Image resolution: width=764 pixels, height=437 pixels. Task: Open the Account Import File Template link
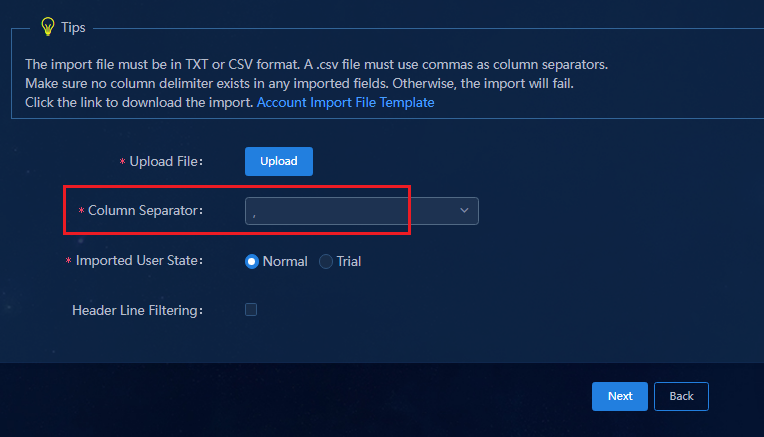(x=345, y=102)
